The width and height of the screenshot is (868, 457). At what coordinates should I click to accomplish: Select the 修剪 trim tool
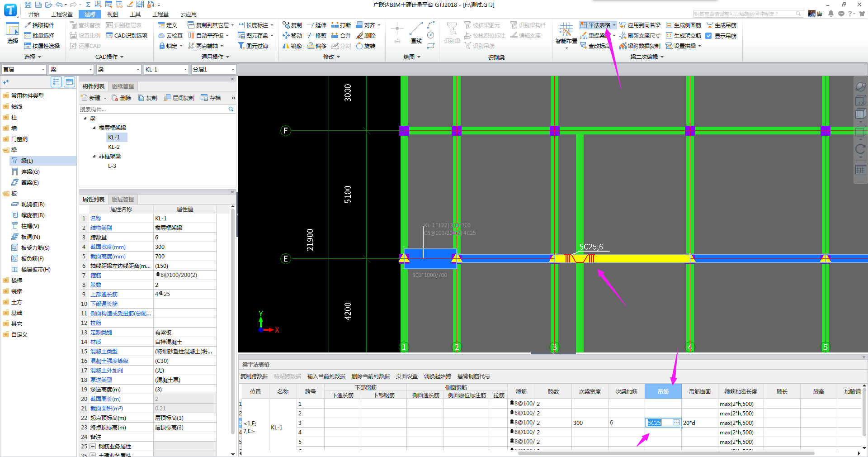(x=316, y=35)
